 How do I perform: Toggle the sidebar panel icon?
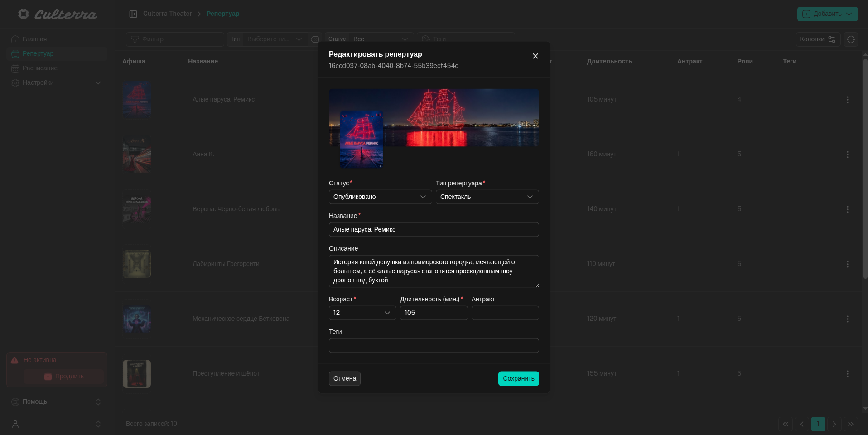[x=133, y=14]
